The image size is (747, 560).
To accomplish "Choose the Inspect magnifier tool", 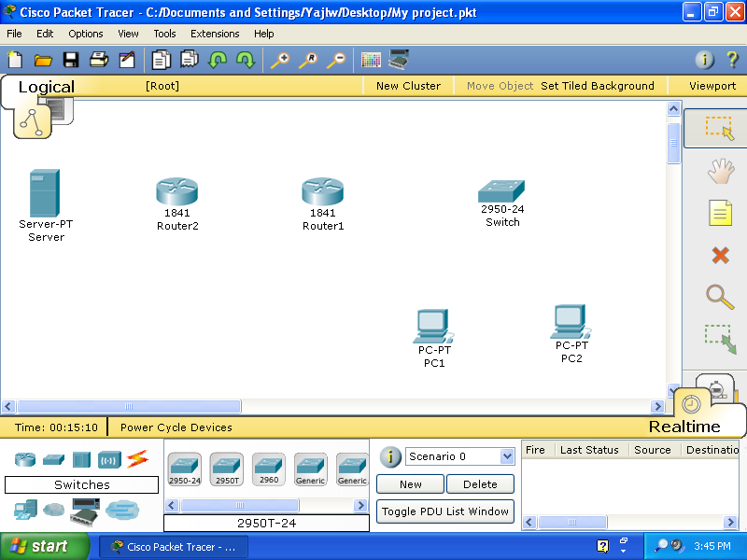I will coord(720,297).
